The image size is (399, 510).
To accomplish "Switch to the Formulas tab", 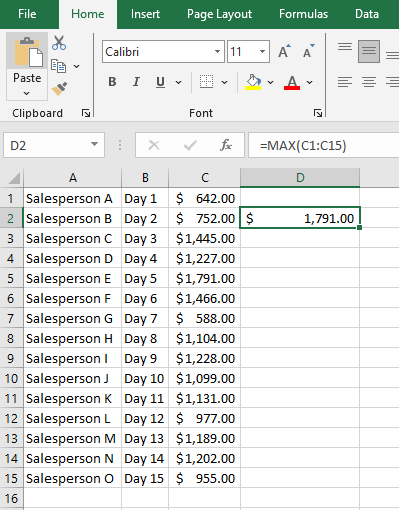I will point(303,14).
